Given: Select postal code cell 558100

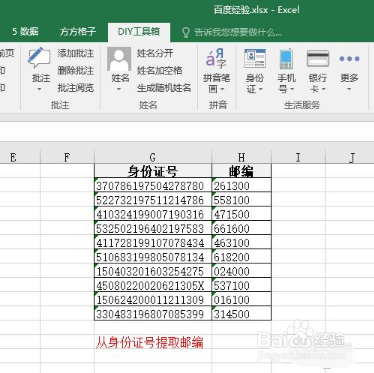Looking at the screenshot, I should coord(241,200).
